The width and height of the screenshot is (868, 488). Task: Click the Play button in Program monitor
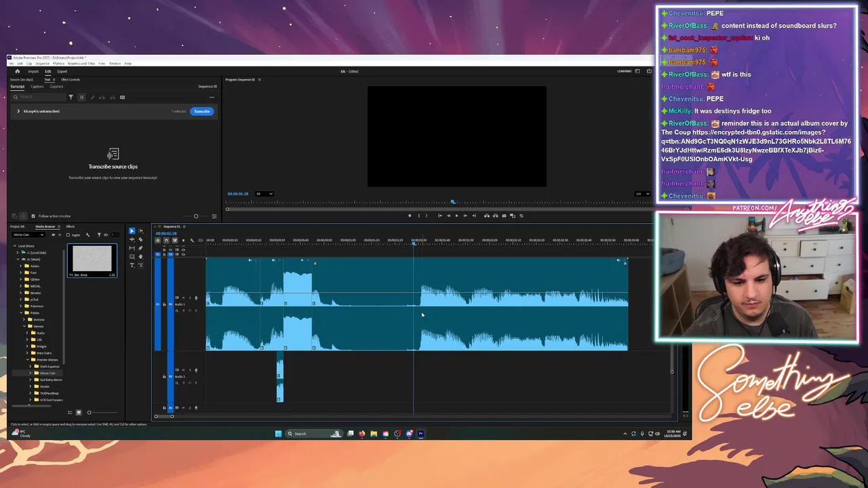456,216
